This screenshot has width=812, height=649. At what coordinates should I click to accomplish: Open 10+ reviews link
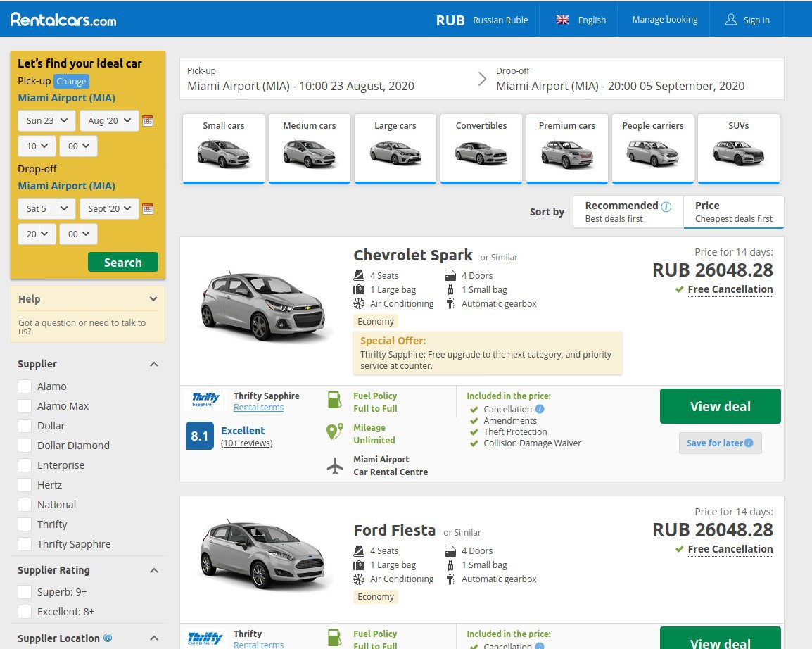point(246,443)
